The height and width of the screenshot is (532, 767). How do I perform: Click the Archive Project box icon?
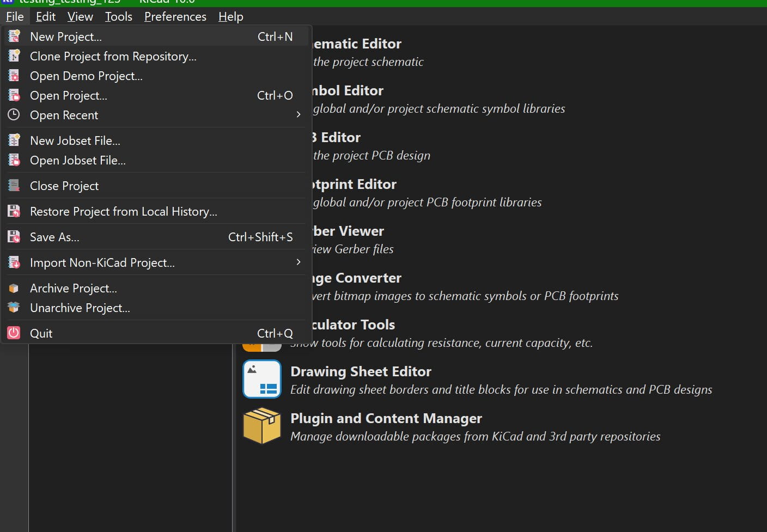(x=14, y=288)
